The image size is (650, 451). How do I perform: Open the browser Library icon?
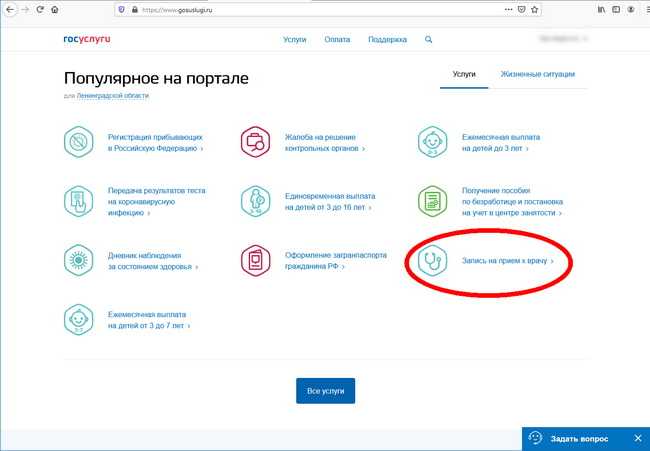point(601,10)
